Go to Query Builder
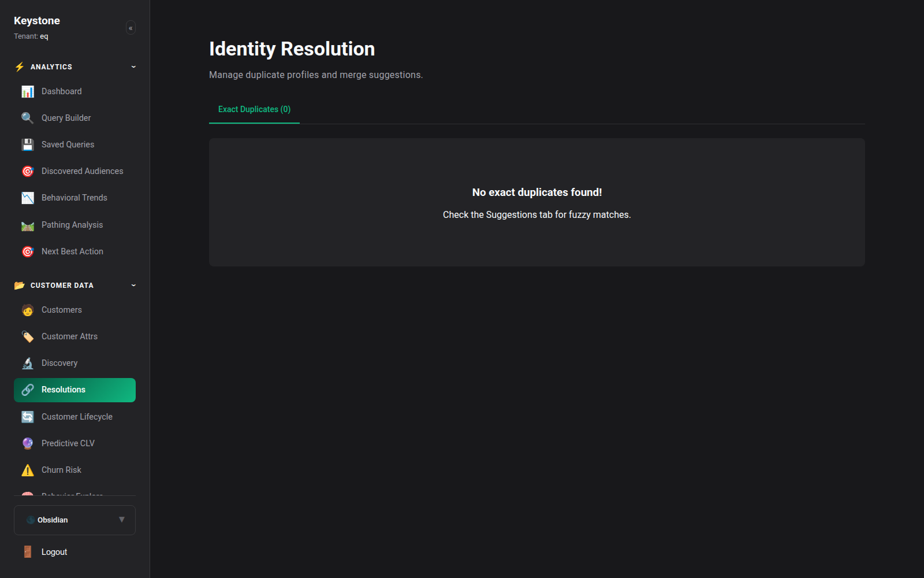This screenshot has height=578, width=924. (x=74, y=118)
